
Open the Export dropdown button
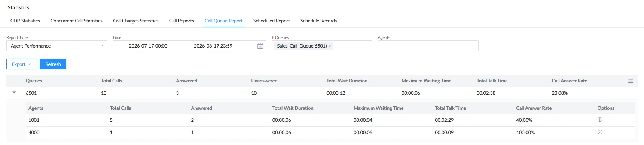tap(22, 64)
